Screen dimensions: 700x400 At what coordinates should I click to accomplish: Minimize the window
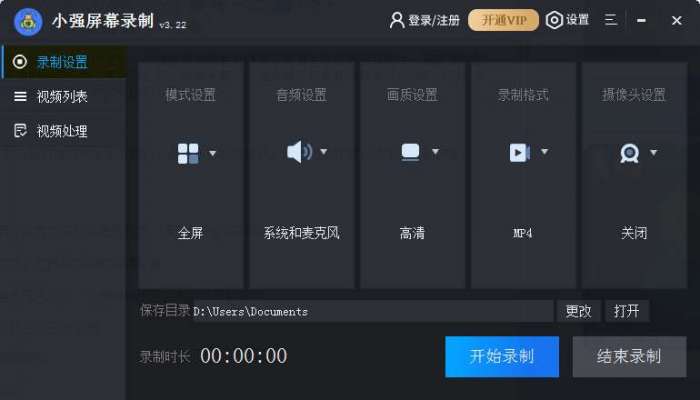(642, 20)
